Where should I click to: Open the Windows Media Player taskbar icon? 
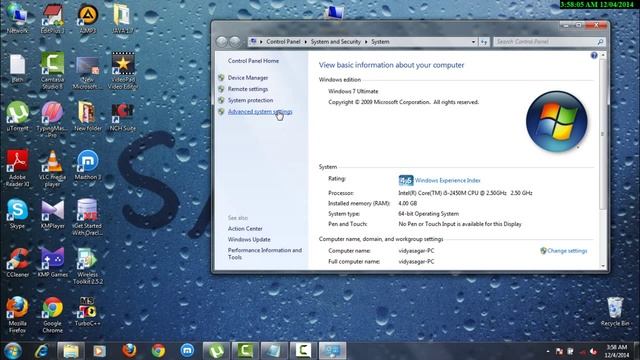tap(99, 351)
